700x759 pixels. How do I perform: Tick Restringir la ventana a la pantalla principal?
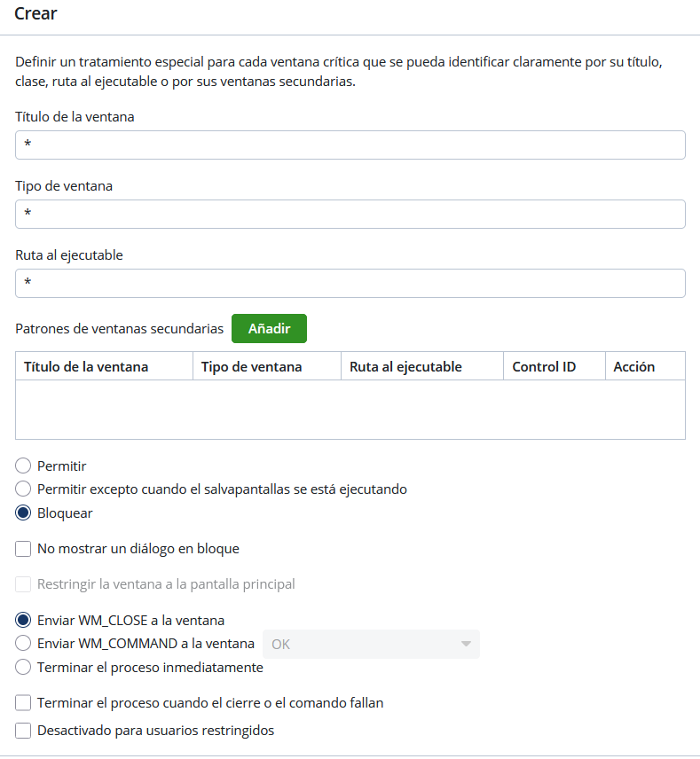[x=23, y=584]
